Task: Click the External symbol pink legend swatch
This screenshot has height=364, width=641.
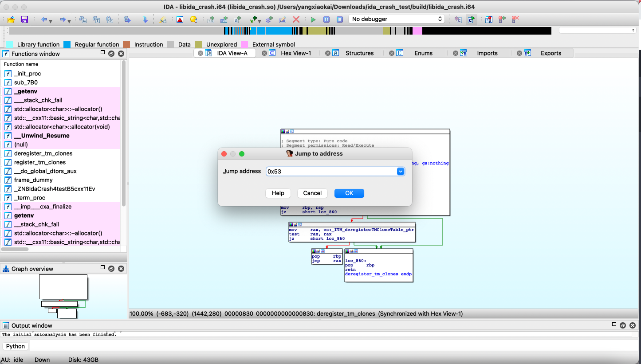Action: pos(244,44)
